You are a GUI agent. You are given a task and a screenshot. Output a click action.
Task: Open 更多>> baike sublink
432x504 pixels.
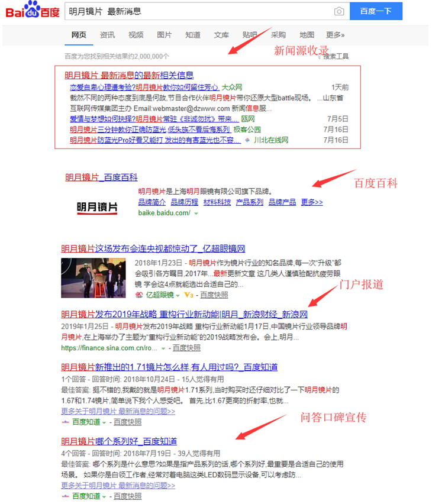coord(312,202)
